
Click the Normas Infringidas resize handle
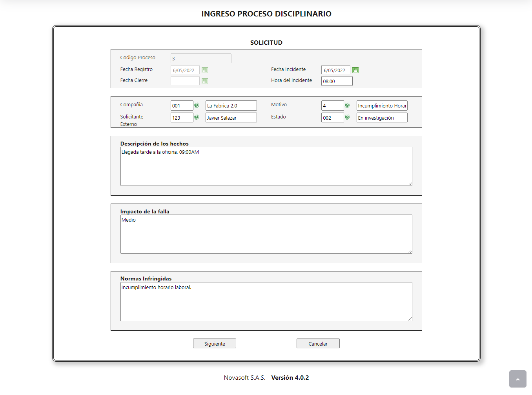coord(410,319)
